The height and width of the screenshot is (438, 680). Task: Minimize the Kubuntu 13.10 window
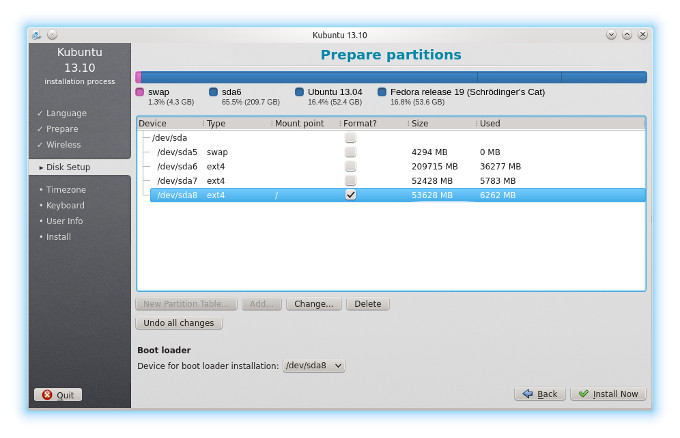611,35
